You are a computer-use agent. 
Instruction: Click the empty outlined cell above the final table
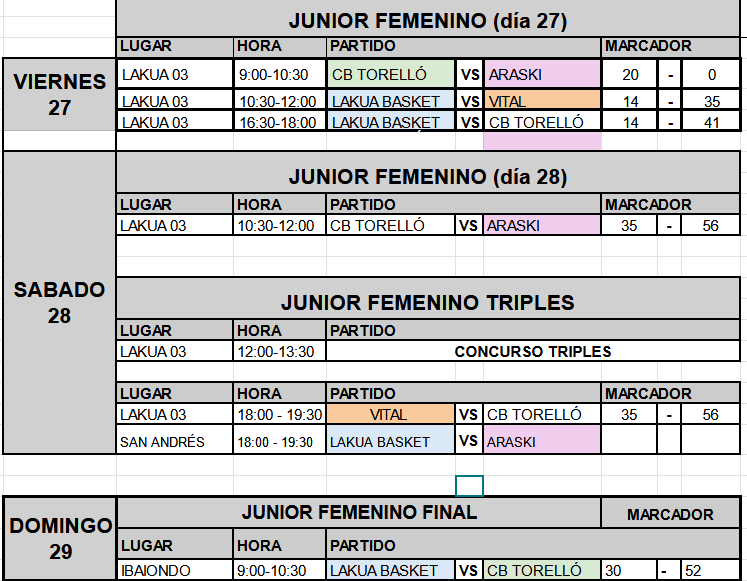pos(469,486)
